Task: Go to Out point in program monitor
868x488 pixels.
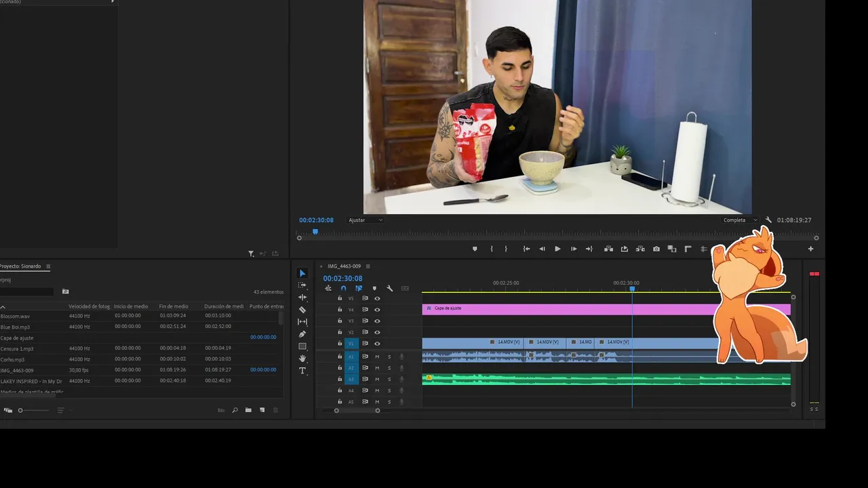Action: 589,249
